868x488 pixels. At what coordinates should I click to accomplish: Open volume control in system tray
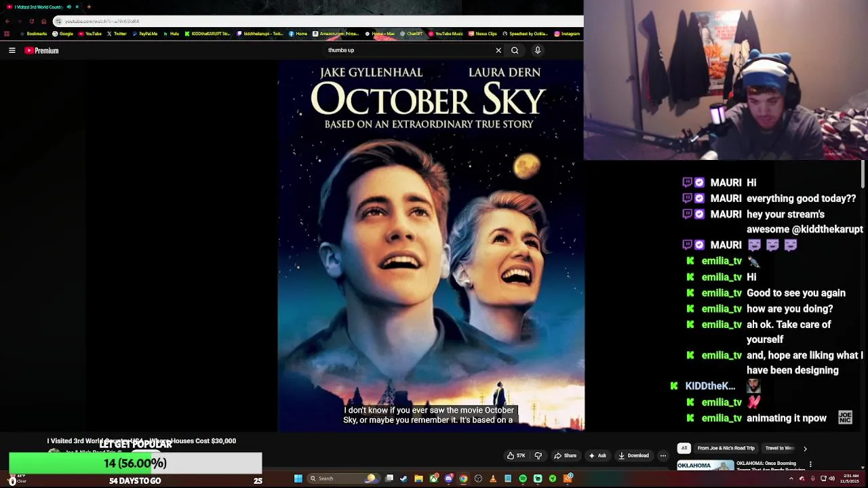click(832, 479)
